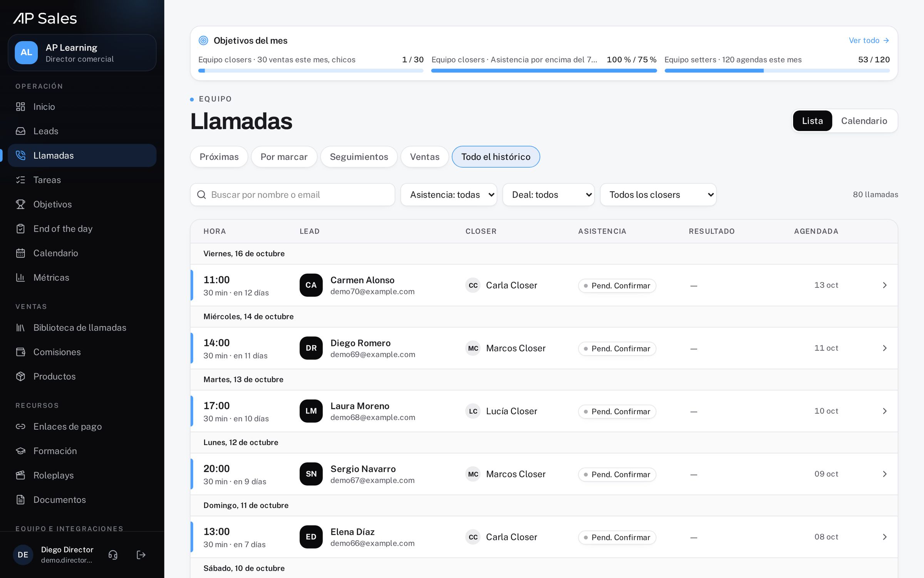Click demo70@example.com email text
Image resolution: width=924 pixels, height=578 pixels.
pyautogui.click(x=372, y=292)
